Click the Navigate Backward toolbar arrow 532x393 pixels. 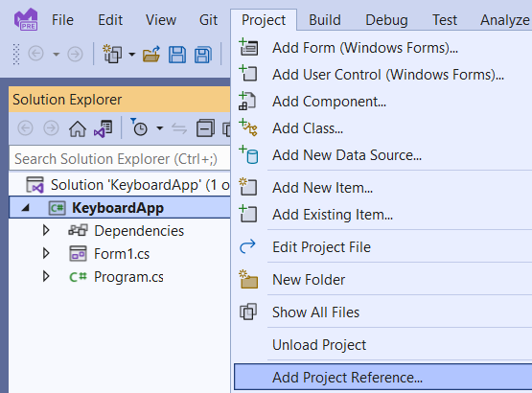tap(36, 54)
